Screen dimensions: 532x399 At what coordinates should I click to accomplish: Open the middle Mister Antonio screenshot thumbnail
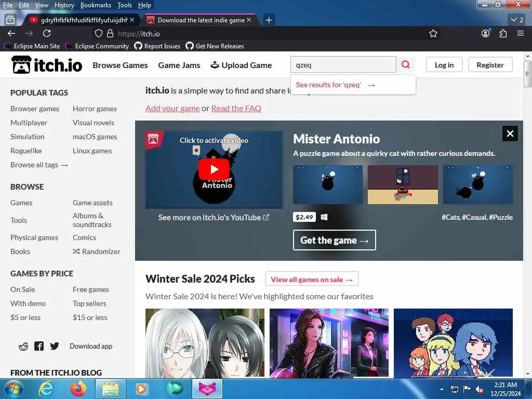403,185
